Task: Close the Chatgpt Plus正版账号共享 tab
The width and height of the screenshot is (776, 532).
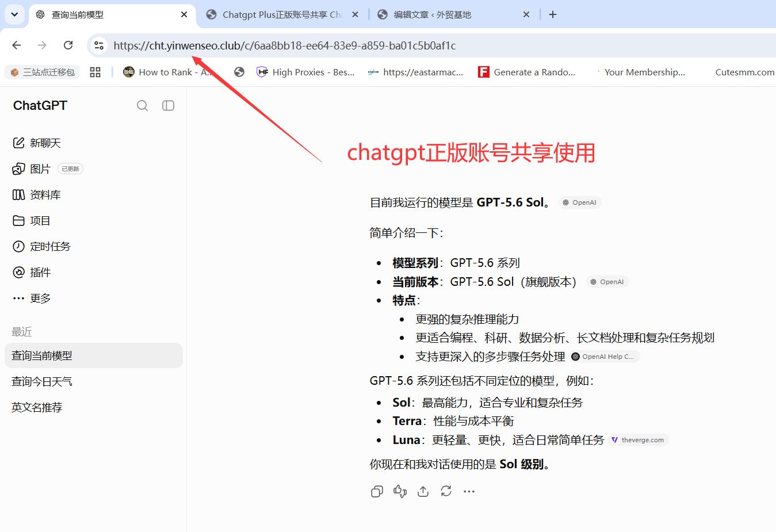Action: 355,14
